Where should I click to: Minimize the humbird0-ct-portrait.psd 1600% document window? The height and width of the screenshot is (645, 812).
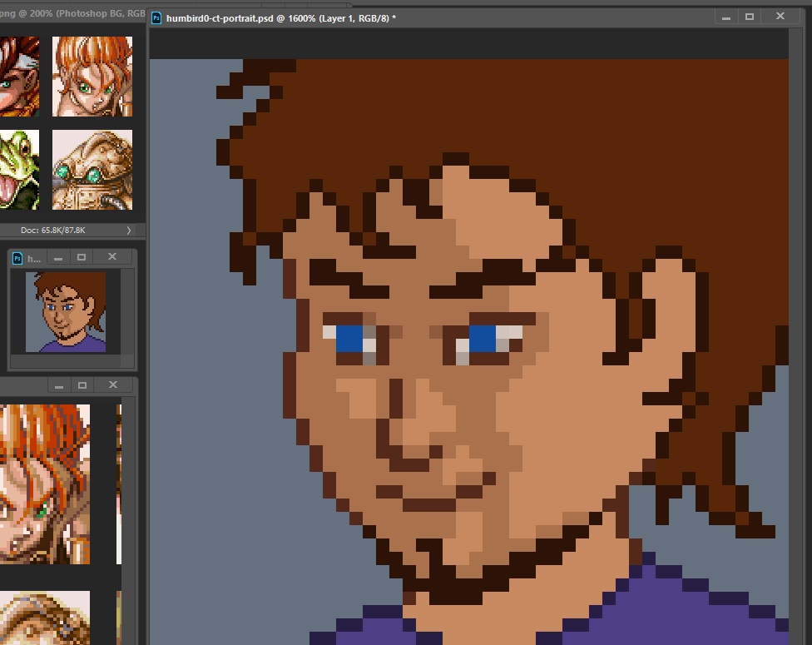click(726, 17)
